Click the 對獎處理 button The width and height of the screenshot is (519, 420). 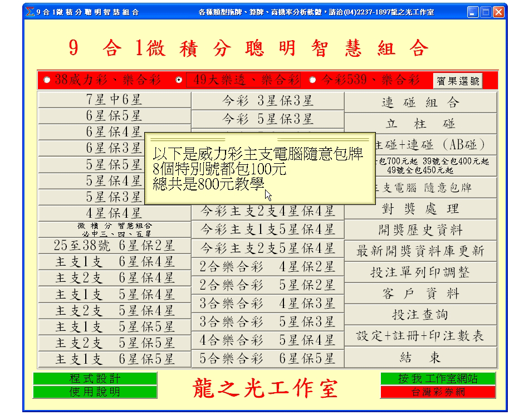(x=420, y=209)
